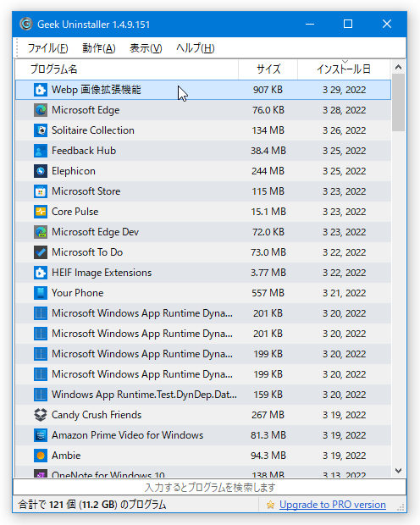
Task: Click install date '3 26, 2022'
Action: pyautogui.click(x=344, y=130)
